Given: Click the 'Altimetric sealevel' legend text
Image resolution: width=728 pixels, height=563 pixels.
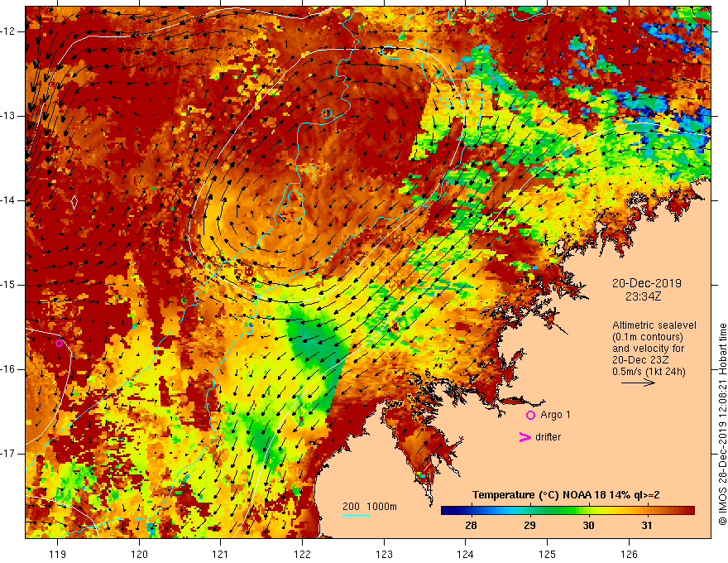Looking at the screenshot, I should click(654, 325).
